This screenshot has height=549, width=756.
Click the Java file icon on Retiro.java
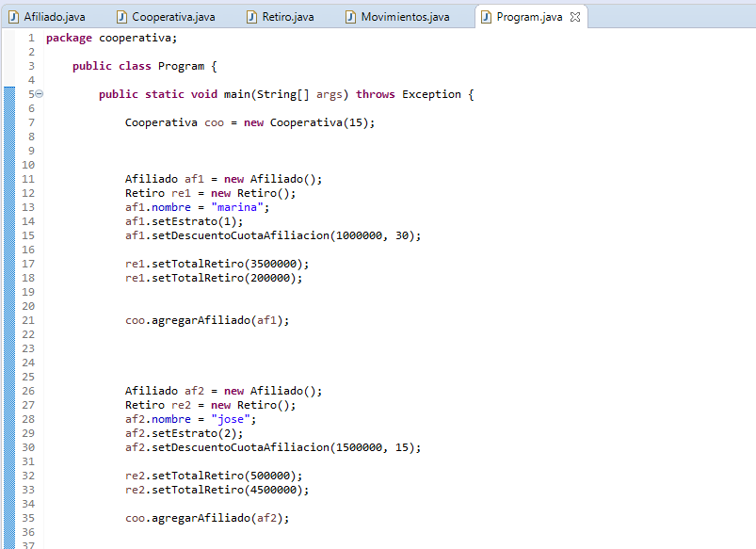(x=251, y=17)
